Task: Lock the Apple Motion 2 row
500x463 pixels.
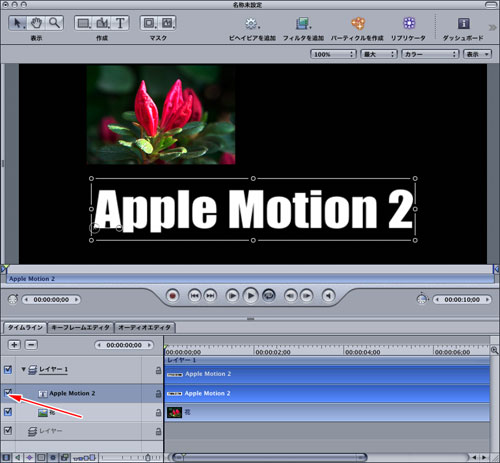Action: pyautogui.click(x=159, y=394)
